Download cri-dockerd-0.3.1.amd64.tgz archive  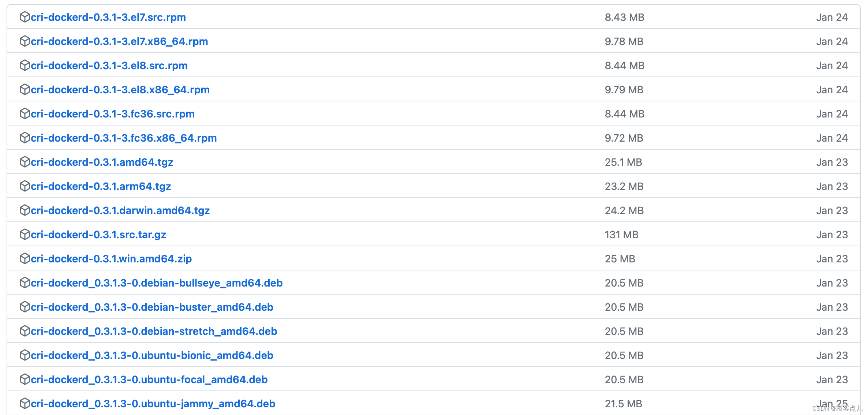pyautogui.click(x=102, y=162)
